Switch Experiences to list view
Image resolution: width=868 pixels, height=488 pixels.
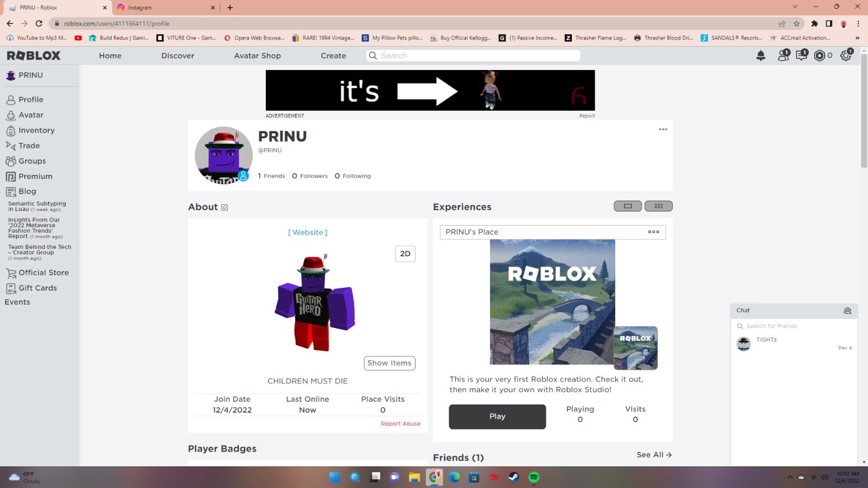(628, 206)
